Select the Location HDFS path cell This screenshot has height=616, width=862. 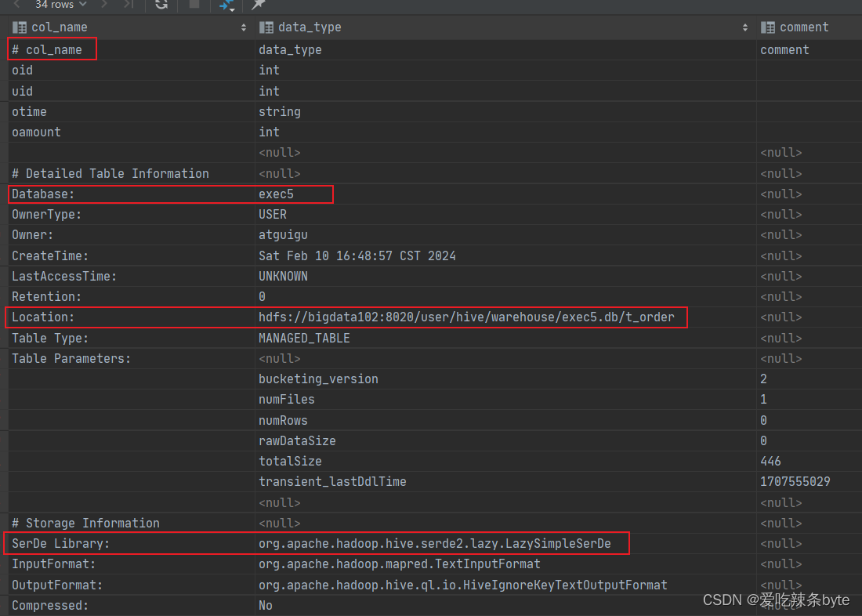(466, 317)
